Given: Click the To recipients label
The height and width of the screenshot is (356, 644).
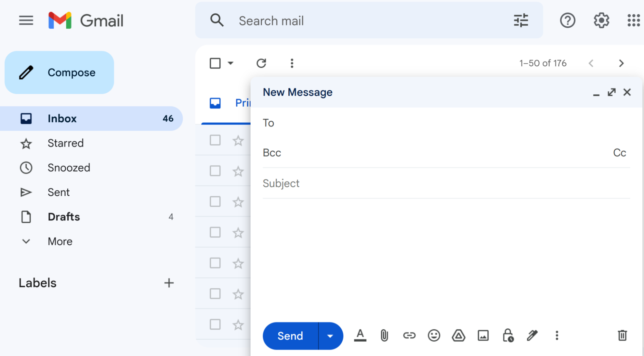Looking at the screenshot, I should 268,123.
